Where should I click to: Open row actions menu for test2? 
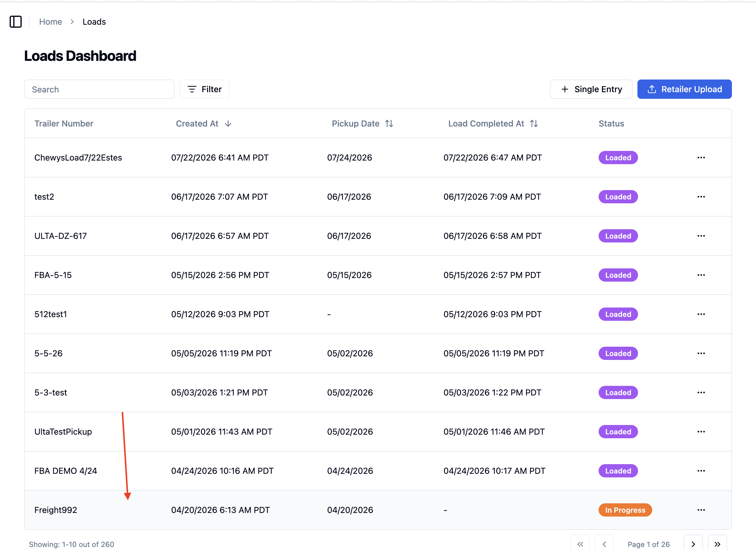pos(701,197)
